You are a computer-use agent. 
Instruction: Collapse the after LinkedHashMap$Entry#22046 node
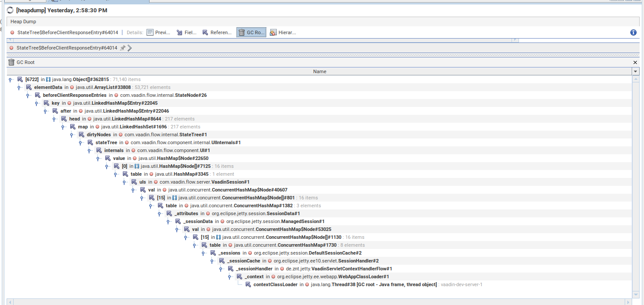point(45,111)
